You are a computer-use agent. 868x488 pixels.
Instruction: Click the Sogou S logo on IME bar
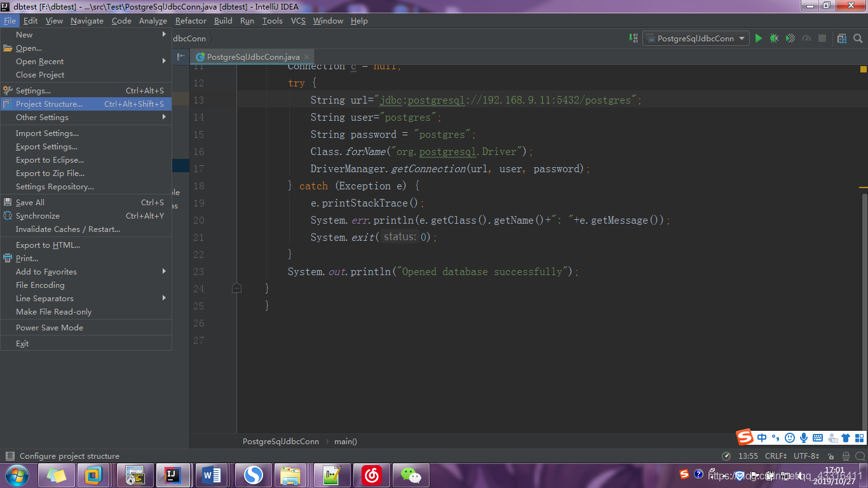pos(745,437)
